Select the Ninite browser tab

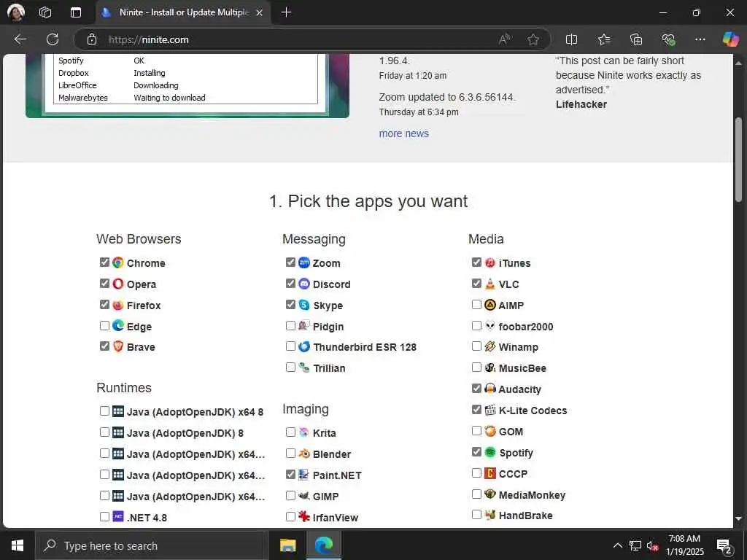tap(184, 12)
